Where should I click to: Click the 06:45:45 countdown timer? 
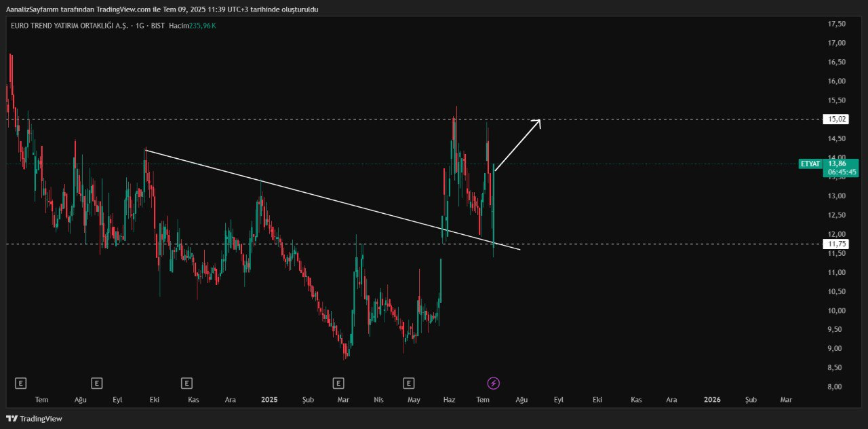[x=840, y=172]
